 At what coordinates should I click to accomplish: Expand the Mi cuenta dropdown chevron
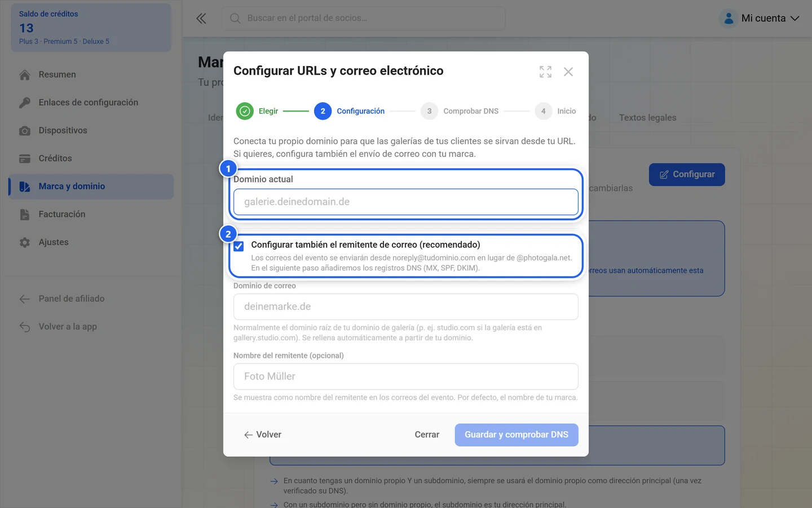795,19
